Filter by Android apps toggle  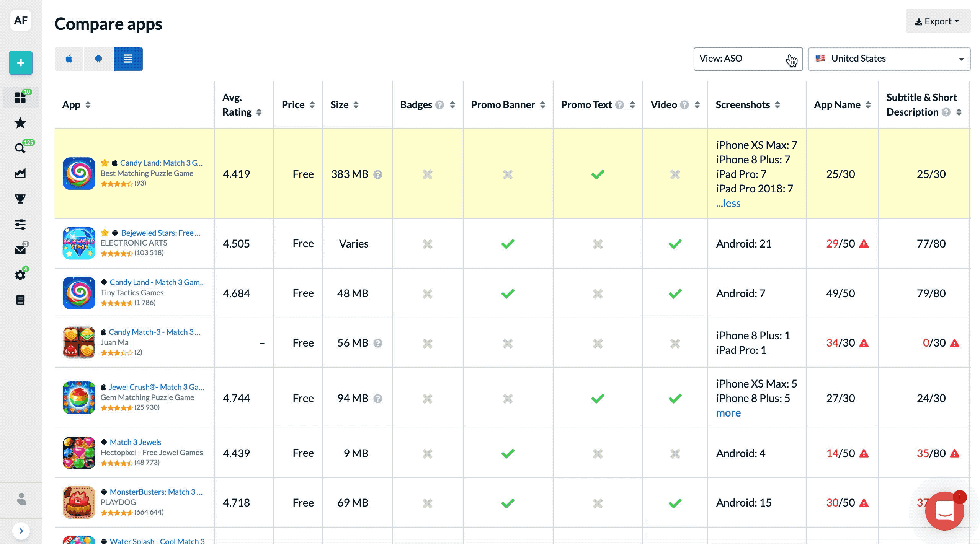(99, 59)
